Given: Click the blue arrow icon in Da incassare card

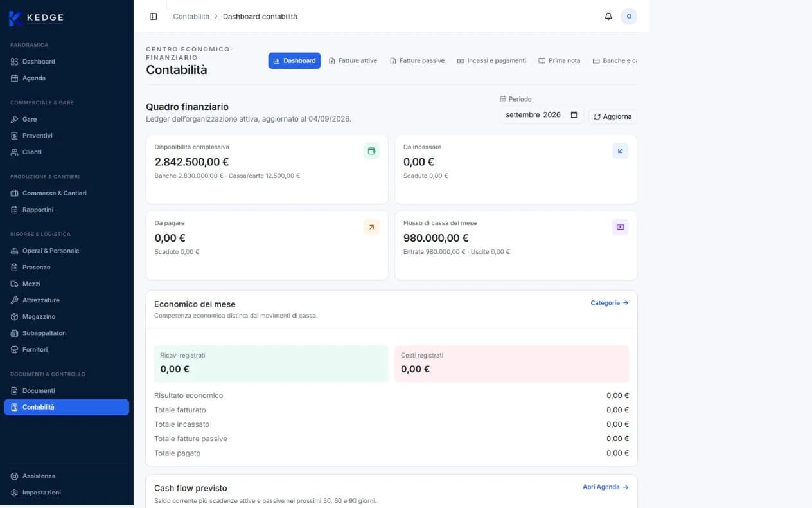Looking at the screenshot, I should [620, 151].
